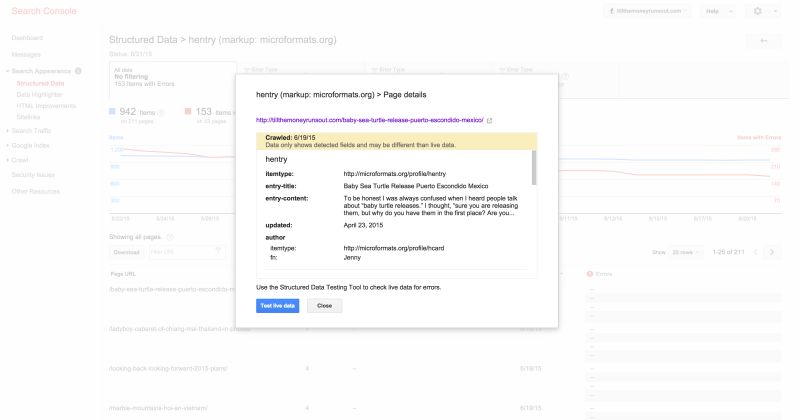Click the dialog's vertical scrollbar thumb
Image resolution: width=800 pixels, height=420 pixels.
[x=534, y=167]
